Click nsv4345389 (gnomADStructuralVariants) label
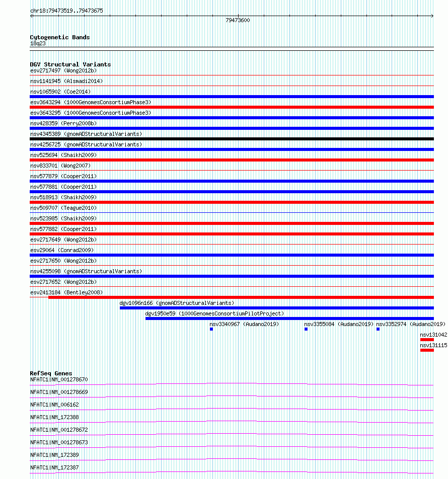448x479 pixels. coord(86,134)
